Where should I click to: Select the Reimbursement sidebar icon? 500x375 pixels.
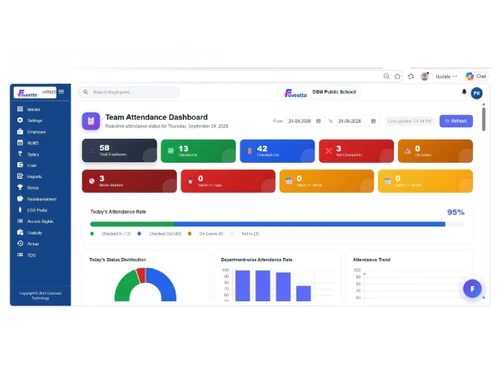coord(20,199)
